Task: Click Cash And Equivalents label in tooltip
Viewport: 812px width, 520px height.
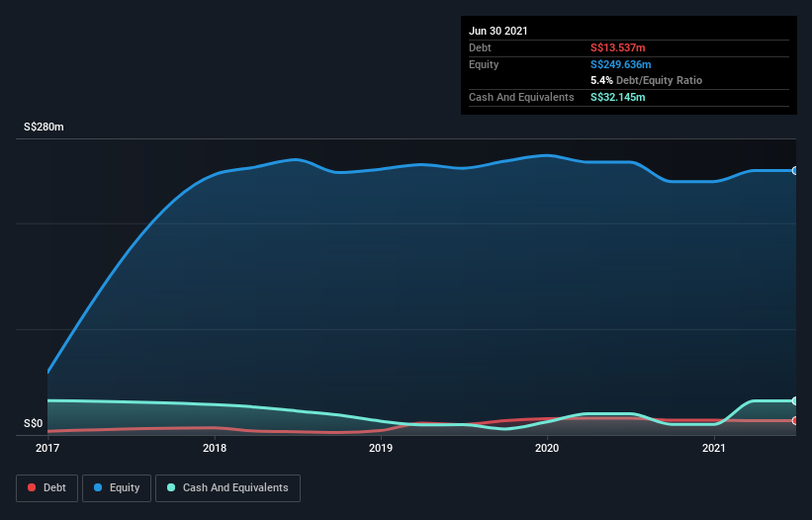Action: 521,97
